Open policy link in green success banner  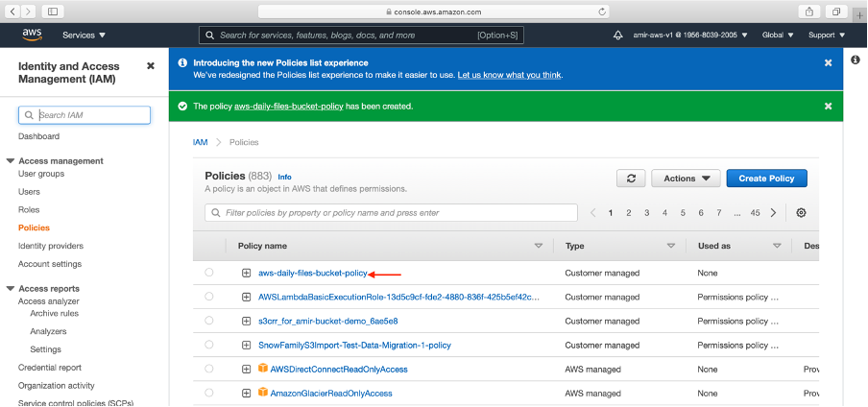(x=289, y=106)
